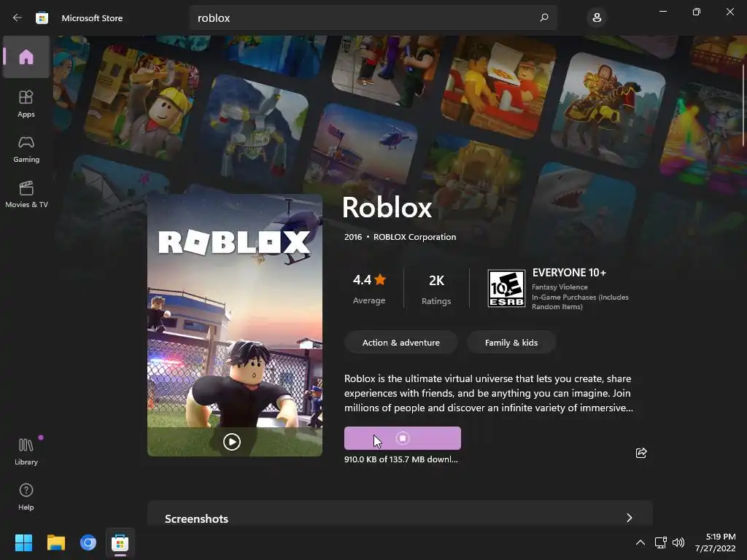Click the Microsoft Store logo icon
747x560 pixels.
tap(42, 17)
